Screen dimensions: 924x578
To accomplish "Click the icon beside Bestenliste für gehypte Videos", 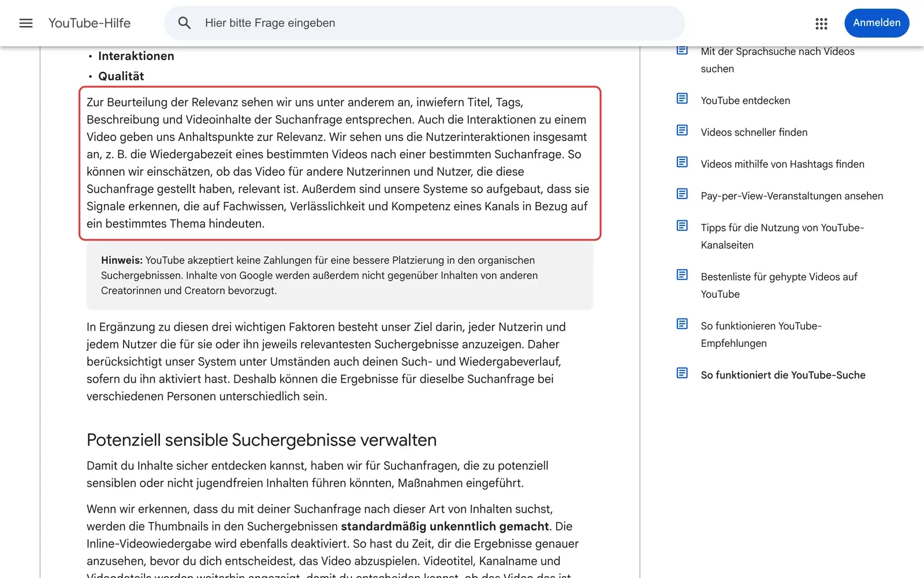I will point(682,275).
